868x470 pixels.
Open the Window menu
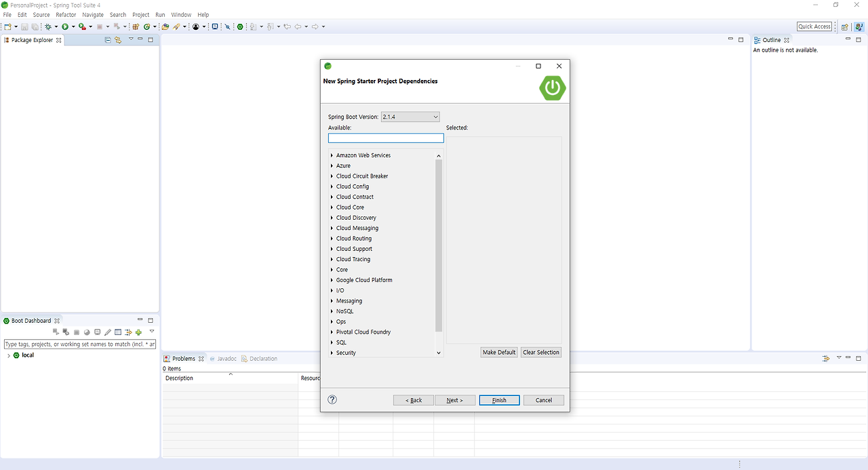coord(181,14)
